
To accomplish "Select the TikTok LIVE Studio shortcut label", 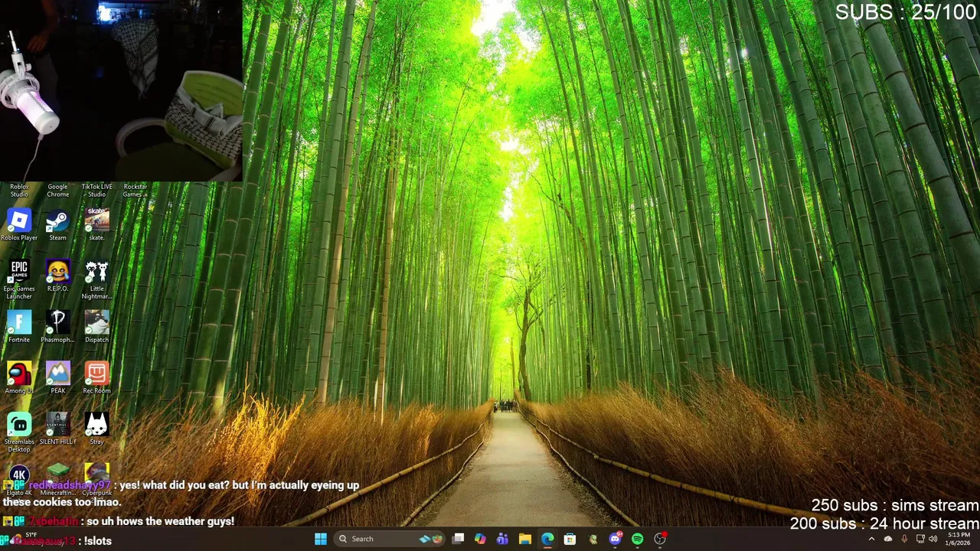I will coord(96,191).
